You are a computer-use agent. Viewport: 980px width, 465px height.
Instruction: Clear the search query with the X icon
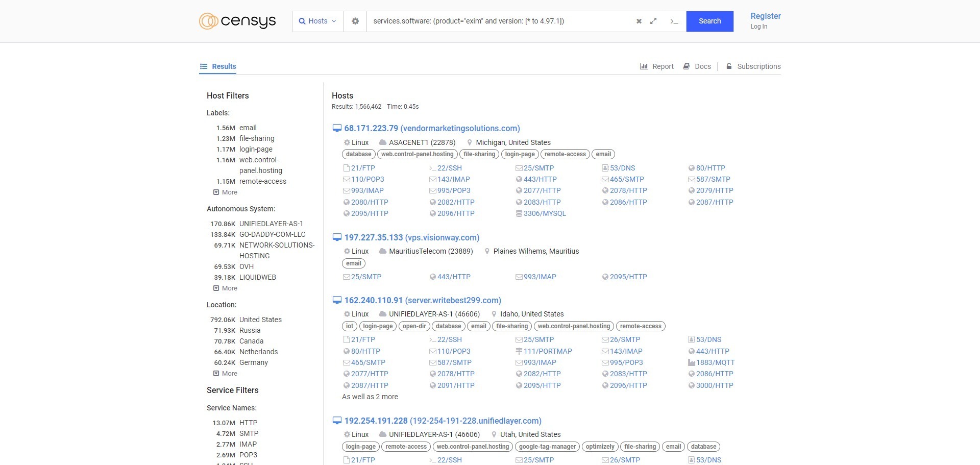pyautogui.click(x=639, y=21)
